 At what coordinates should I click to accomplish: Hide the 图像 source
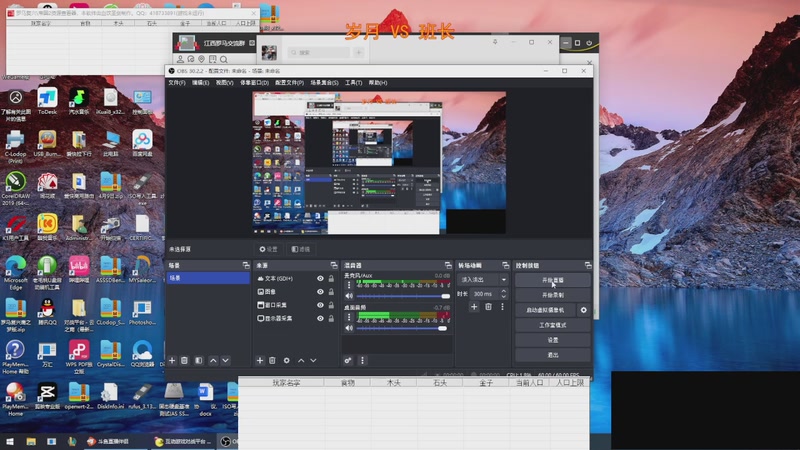[x=320, y=292]
